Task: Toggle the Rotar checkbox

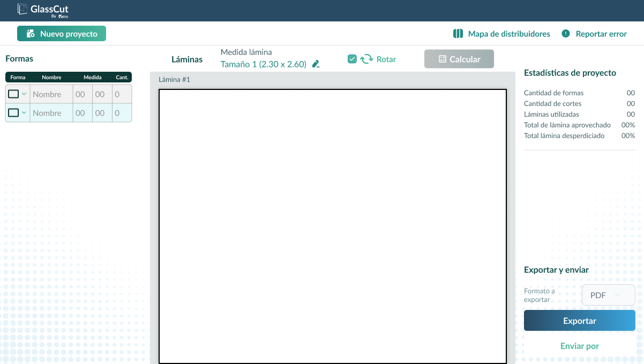Action: click(x=352, y=59)
